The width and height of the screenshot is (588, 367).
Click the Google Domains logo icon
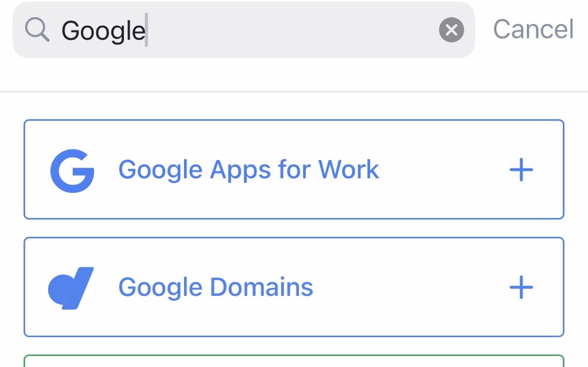[x=71, y=288]
